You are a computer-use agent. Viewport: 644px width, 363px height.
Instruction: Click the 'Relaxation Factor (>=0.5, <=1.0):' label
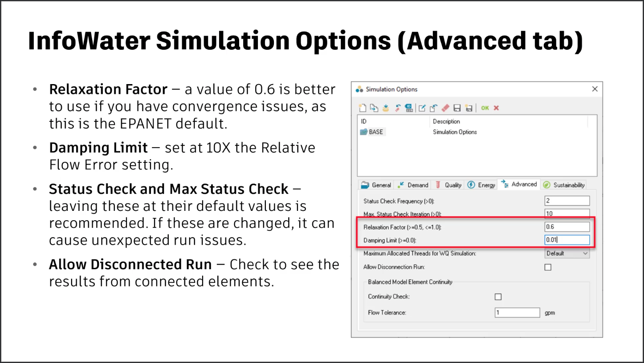pyautogui.click(x=402, y=227)
